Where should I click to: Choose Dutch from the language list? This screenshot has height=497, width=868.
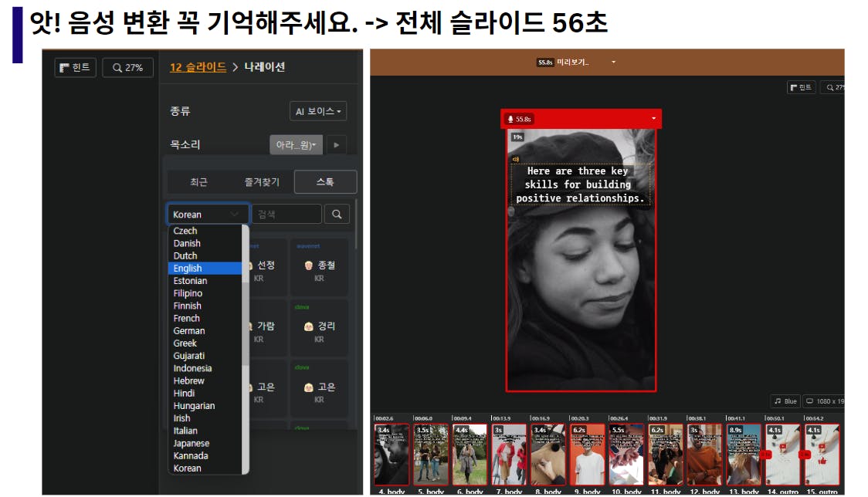(205, 255)
